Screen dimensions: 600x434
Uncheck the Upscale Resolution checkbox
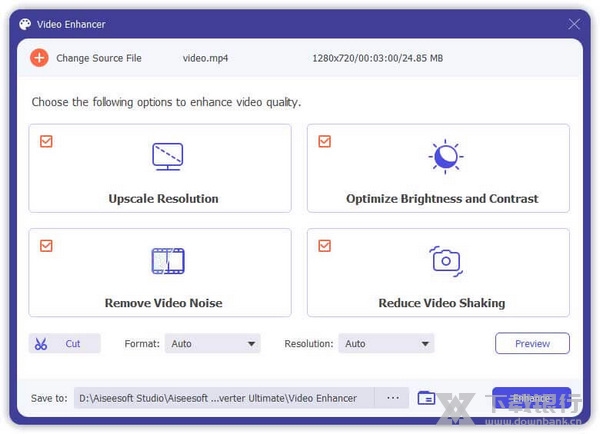tap(46, 141)
